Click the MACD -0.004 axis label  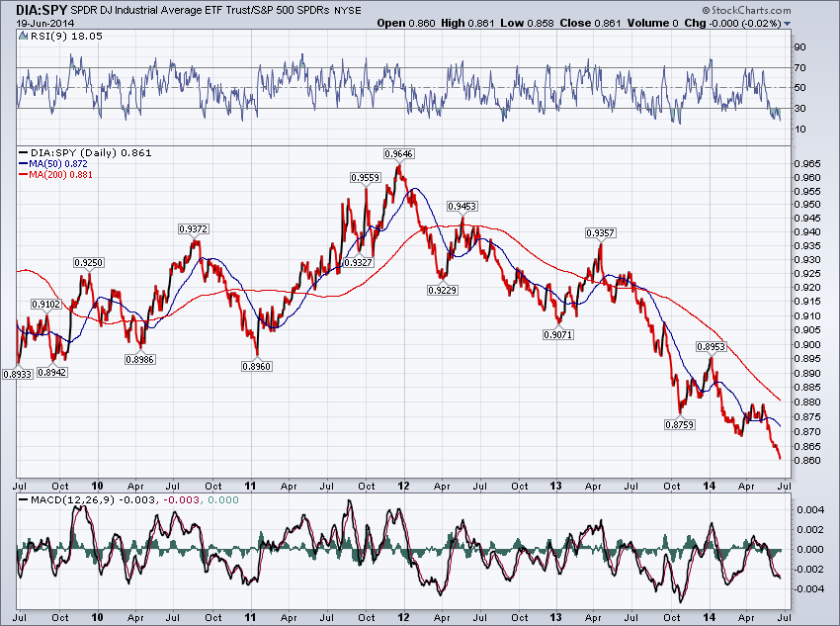click(808, 588)
